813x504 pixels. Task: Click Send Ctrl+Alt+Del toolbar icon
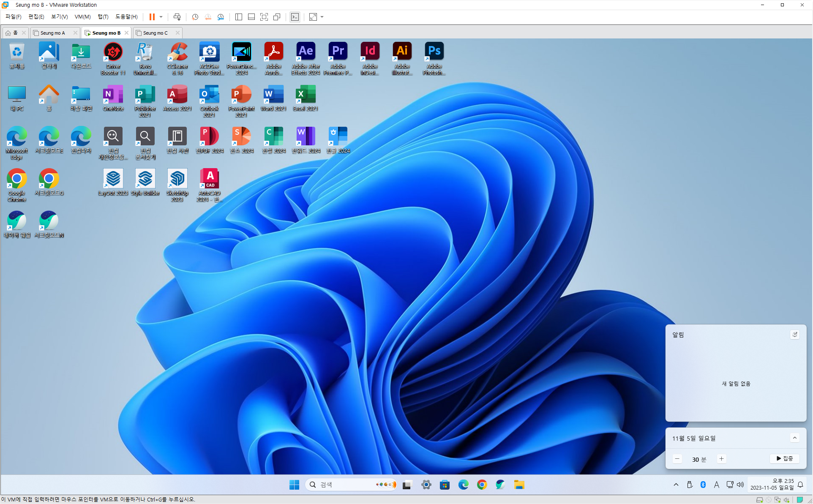point(177,17)
